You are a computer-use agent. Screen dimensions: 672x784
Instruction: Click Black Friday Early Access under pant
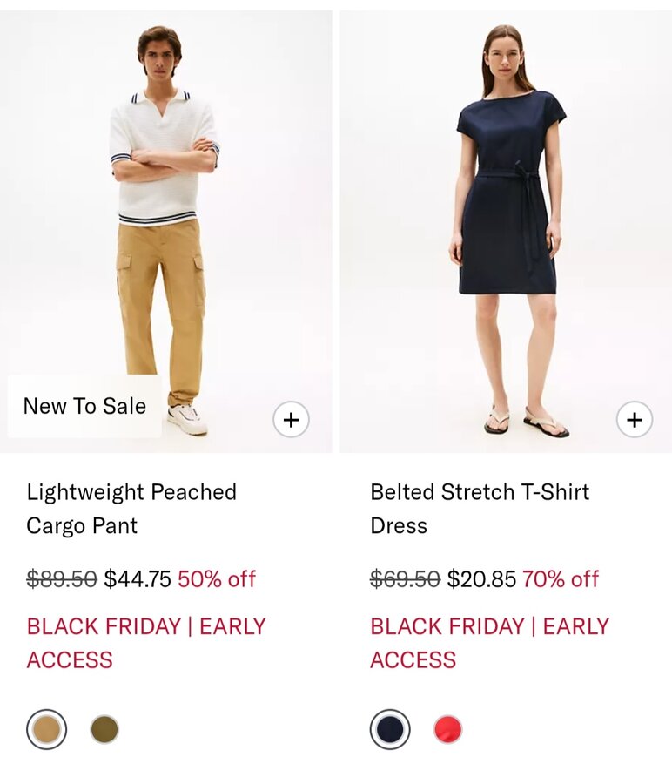tap(146, 643)
